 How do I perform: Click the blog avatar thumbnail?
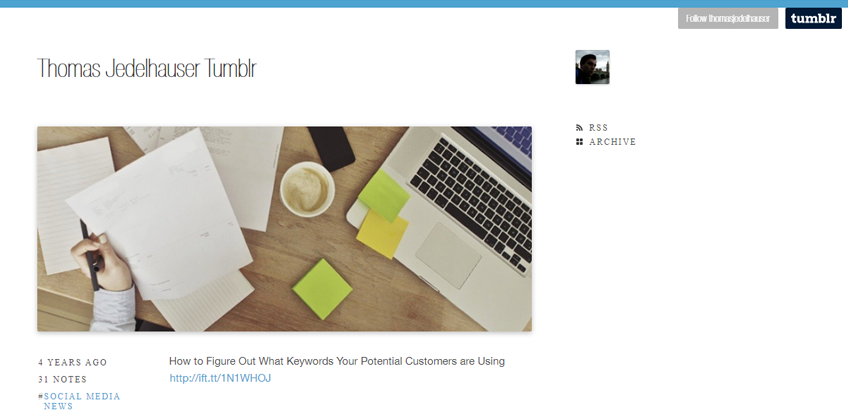coord(592,67)
